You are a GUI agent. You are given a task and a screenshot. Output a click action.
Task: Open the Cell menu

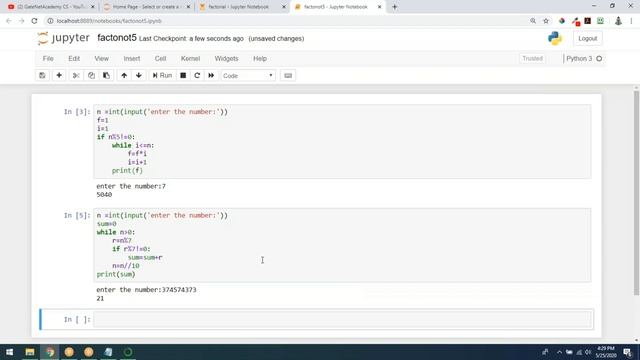click(x=160, y=59)
